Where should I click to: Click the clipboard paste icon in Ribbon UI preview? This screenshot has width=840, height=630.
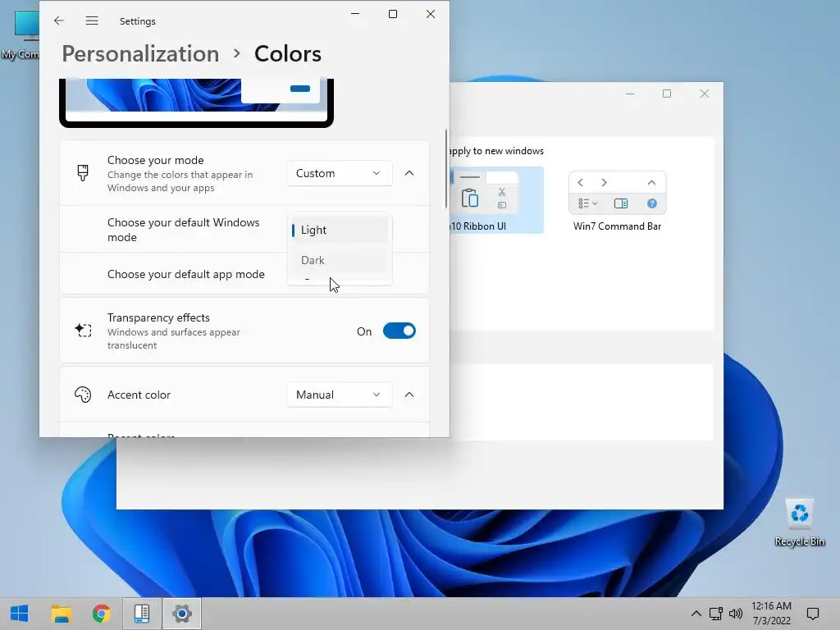(470, 198)
